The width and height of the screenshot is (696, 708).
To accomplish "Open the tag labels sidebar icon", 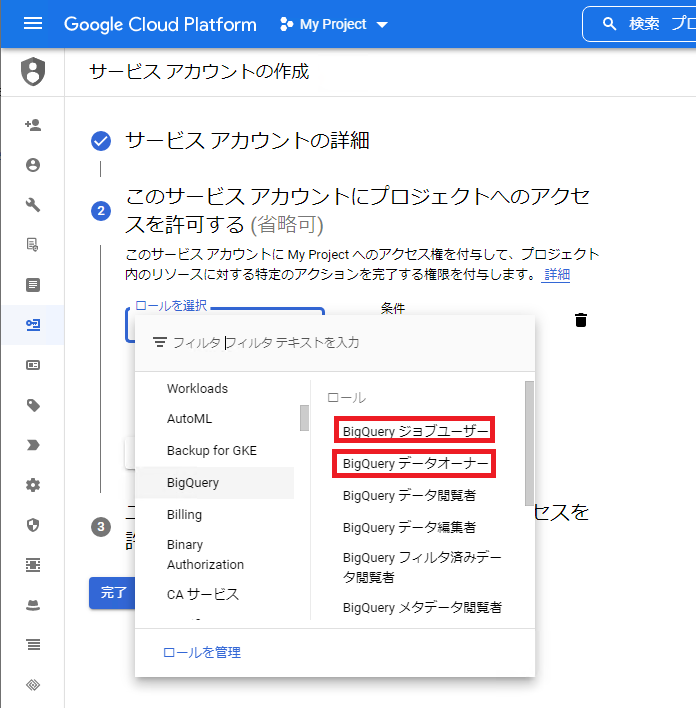I will click(x=33, y=405).
